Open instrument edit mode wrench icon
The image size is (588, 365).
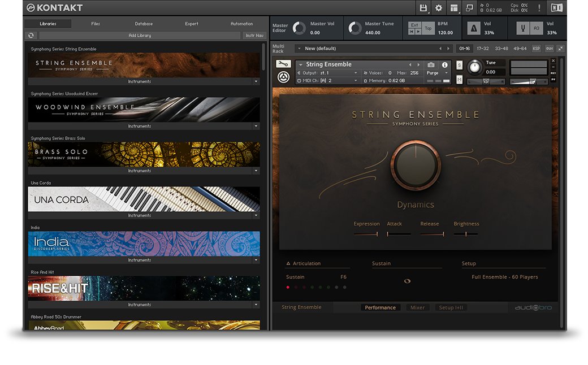point(283,64)
